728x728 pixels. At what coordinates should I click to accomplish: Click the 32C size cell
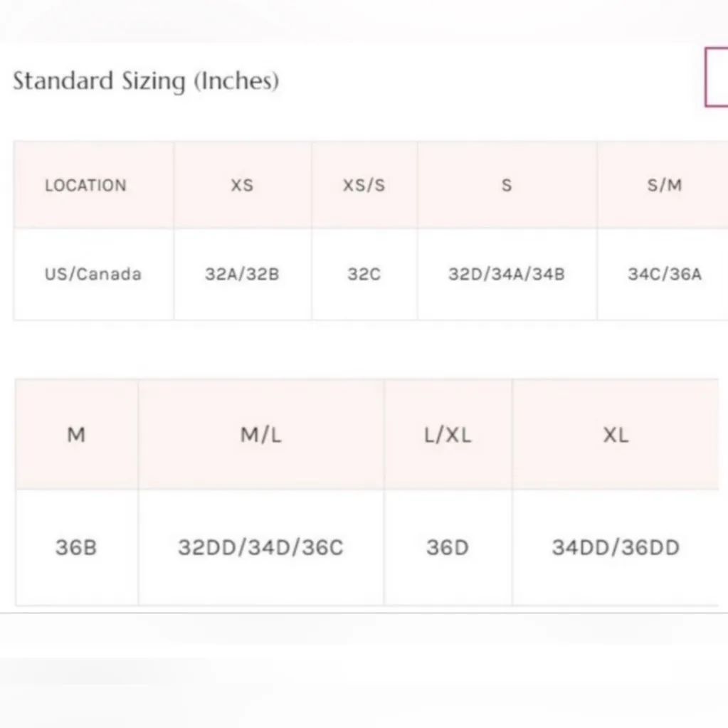pyautogui.click(x=364, y=274)
